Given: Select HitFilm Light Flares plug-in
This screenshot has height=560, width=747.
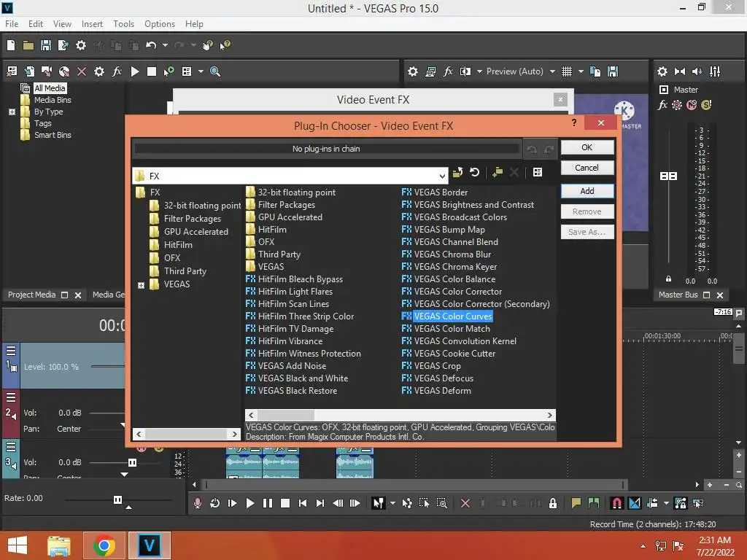Looking at the screenshot, I should (x=289, y=292).
